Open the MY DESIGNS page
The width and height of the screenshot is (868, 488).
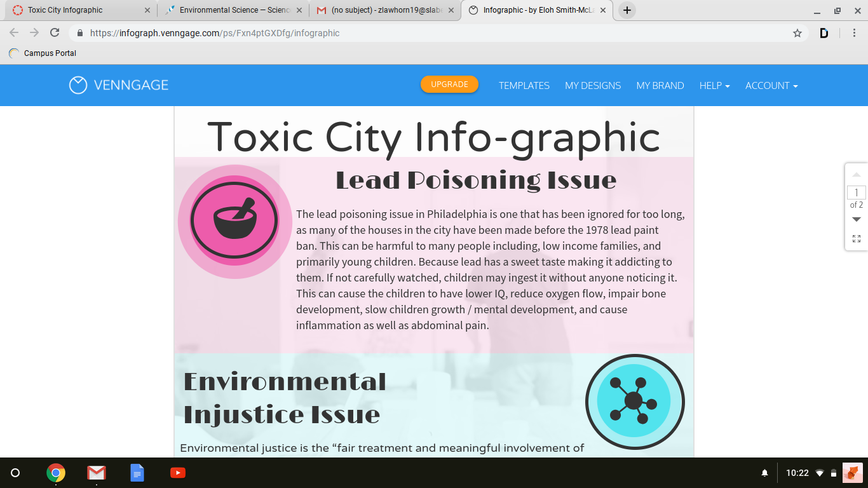[593, 85]
